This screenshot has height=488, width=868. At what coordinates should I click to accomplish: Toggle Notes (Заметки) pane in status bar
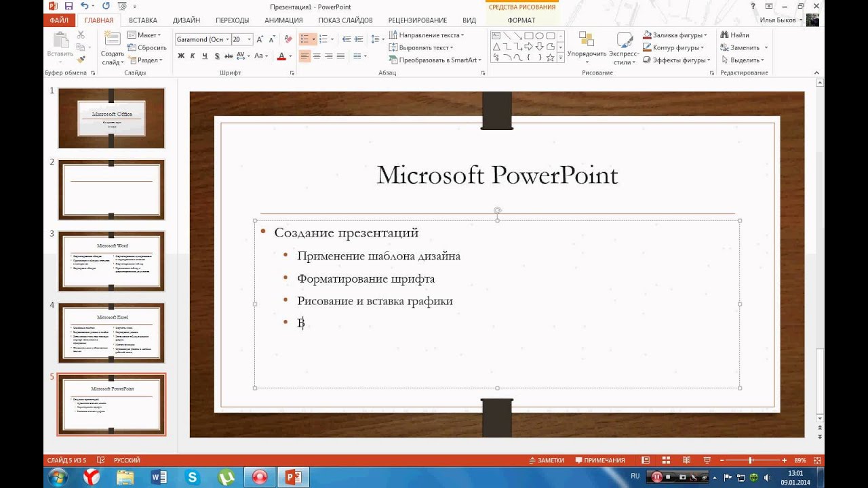coord(546,460)
